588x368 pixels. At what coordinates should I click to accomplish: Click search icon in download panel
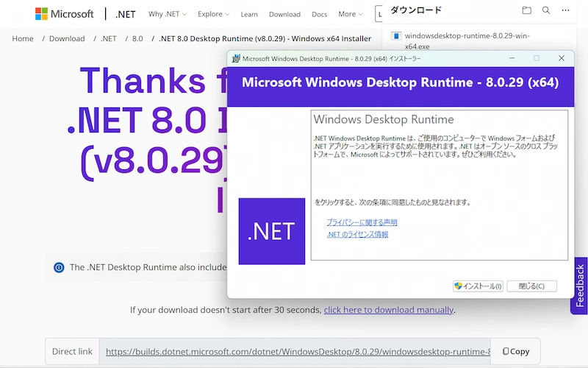click(546, 10)
